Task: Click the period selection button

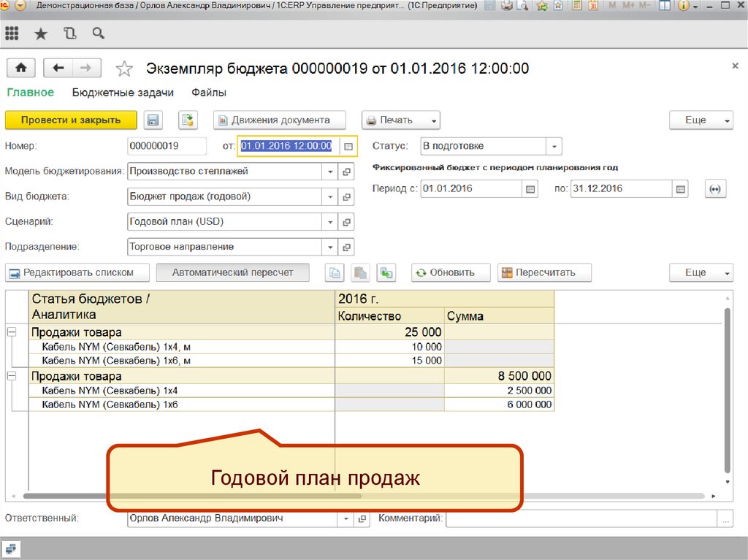Action: tap(715, 189)
